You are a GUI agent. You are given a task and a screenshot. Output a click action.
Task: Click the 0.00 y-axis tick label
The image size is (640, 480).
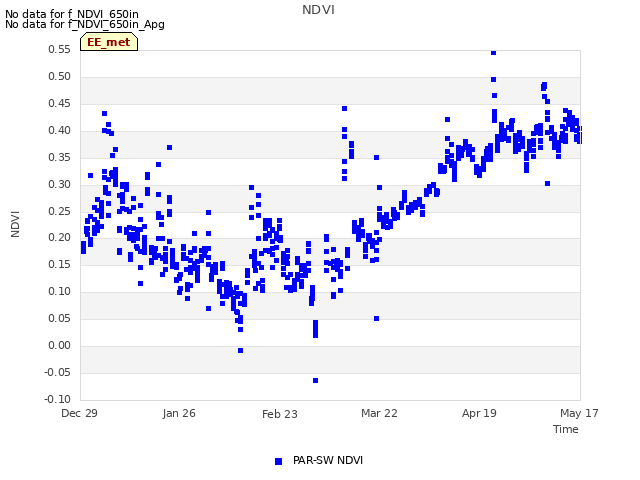[60, 345]
